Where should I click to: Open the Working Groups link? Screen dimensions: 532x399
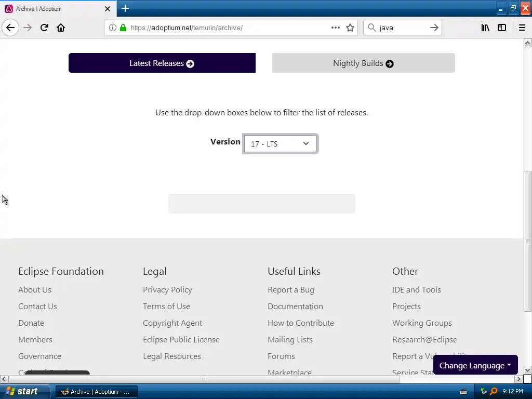pyautogui.click(x=422, y=323)
